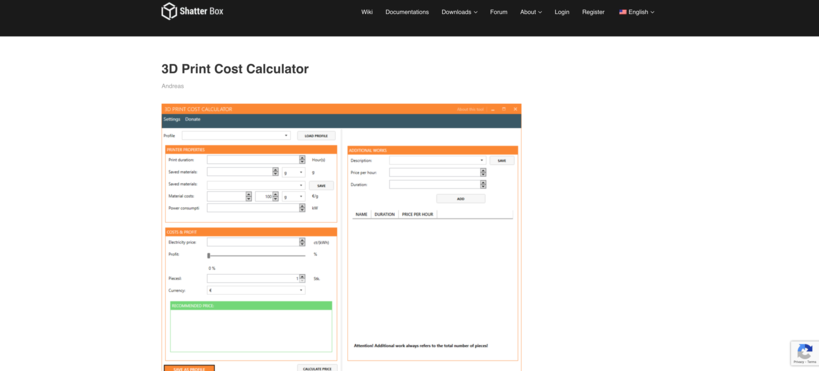Click the Additional Works Duration spinner

[483, 184]
